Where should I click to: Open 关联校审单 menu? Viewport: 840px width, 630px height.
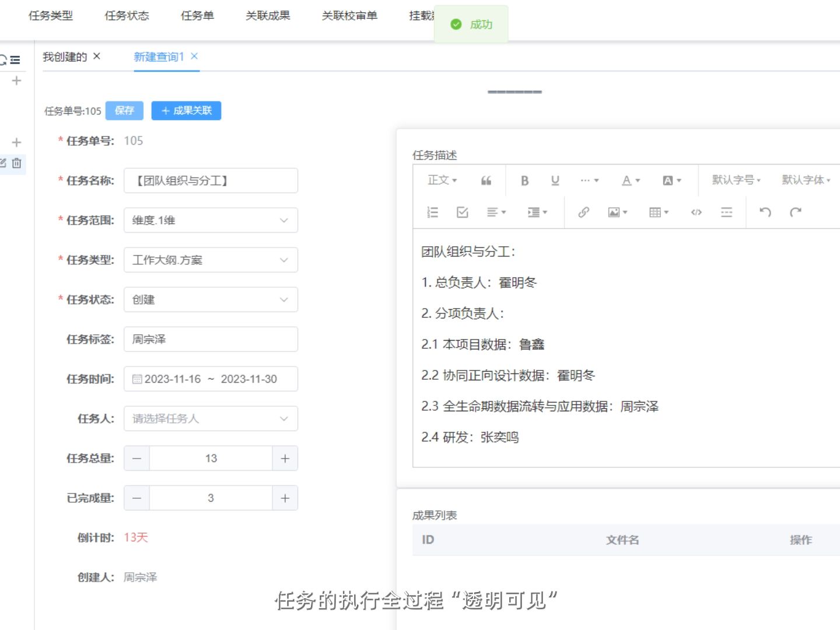point(349,16)
